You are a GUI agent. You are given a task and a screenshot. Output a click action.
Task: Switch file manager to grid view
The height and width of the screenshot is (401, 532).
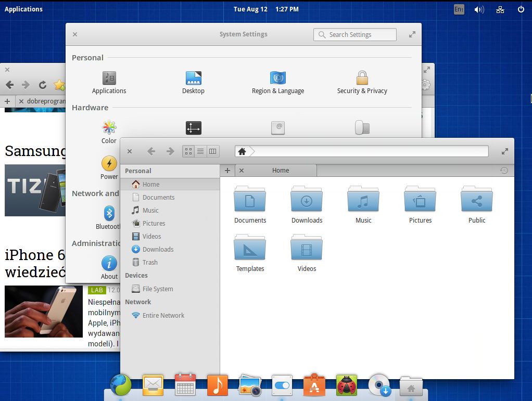[188, 151]
